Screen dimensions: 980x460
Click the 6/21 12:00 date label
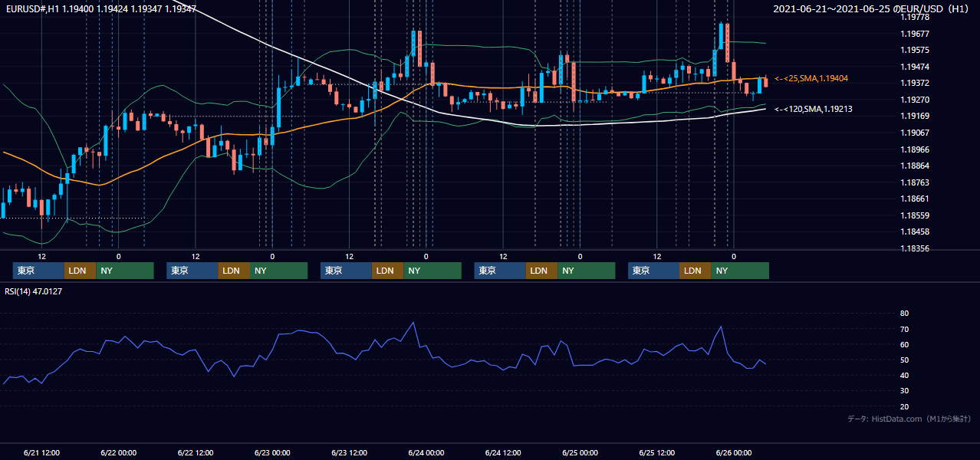coord(41,452)
